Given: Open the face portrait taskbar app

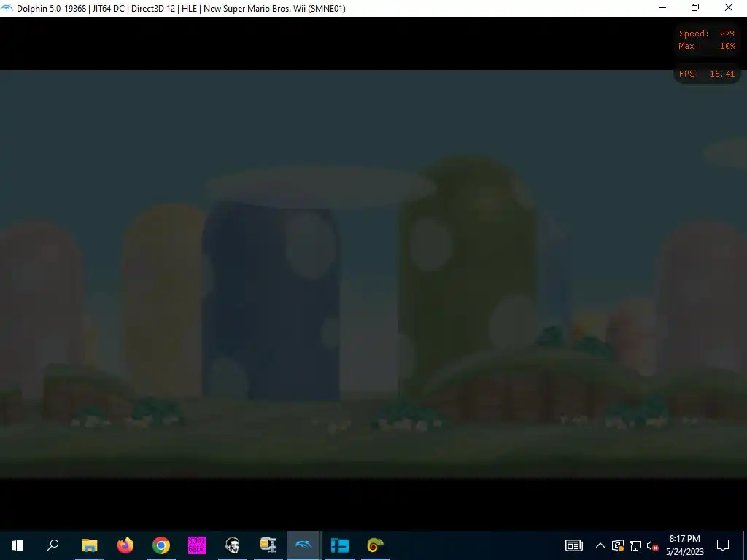Looking at the screenshot, I should (233, 545).
